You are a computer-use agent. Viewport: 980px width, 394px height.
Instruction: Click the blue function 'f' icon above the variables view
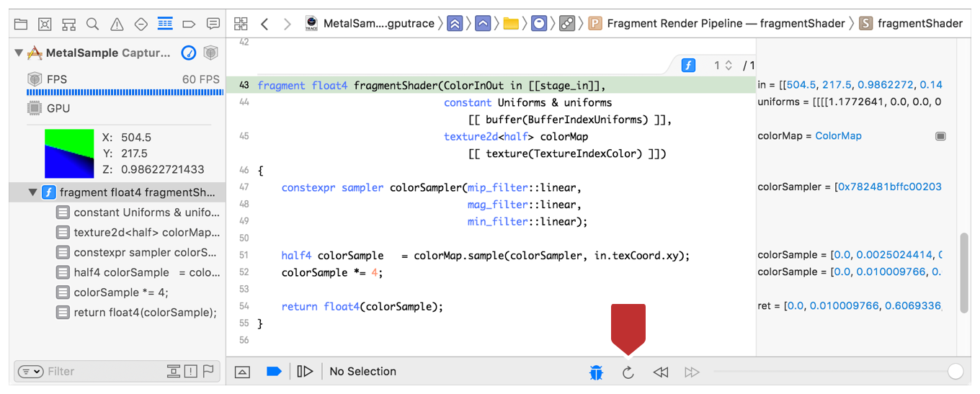pyautogui.click(x=688, y=66)
